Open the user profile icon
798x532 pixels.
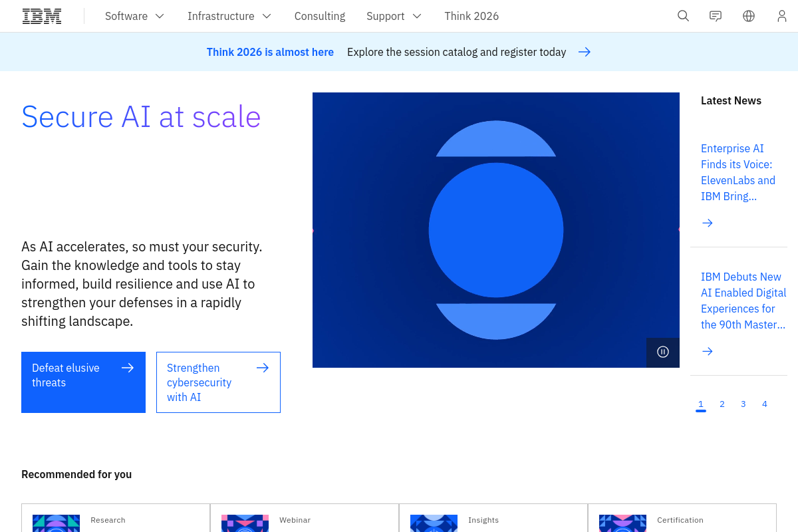pyautogui.click(x=782, y=16)
